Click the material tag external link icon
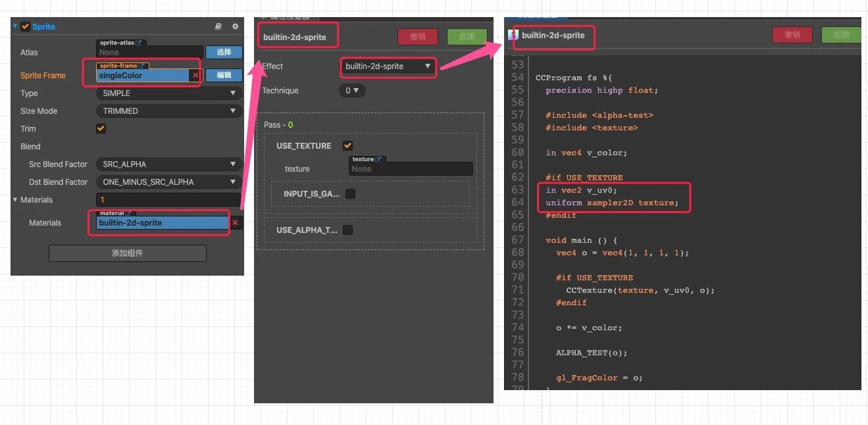The height and width of the screenshot is (425, 868). [129, 213]
